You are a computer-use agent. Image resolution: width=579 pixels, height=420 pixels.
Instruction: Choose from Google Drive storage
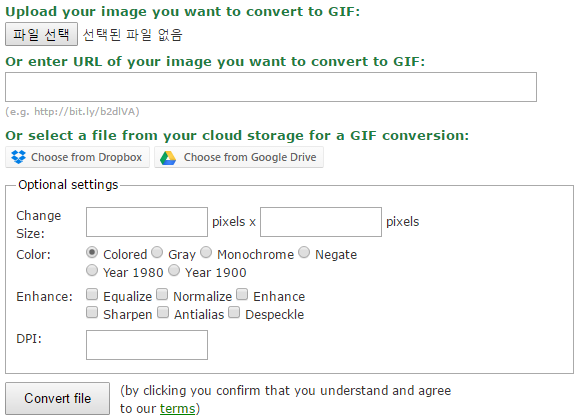click(x=239, y=157)
